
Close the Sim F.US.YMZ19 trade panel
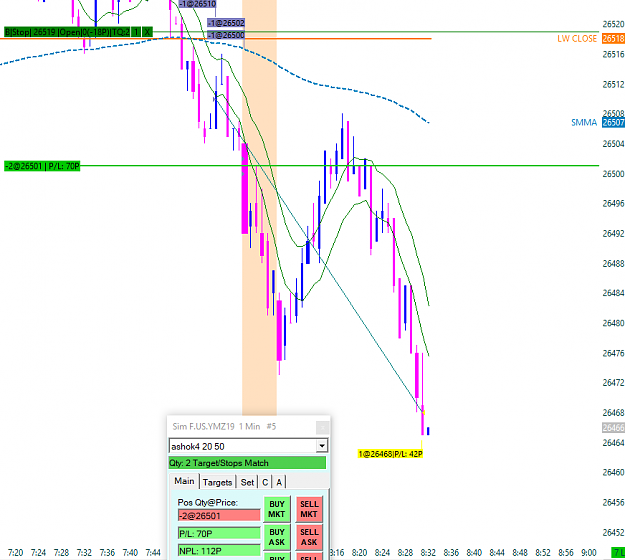[x=322, y=428]
